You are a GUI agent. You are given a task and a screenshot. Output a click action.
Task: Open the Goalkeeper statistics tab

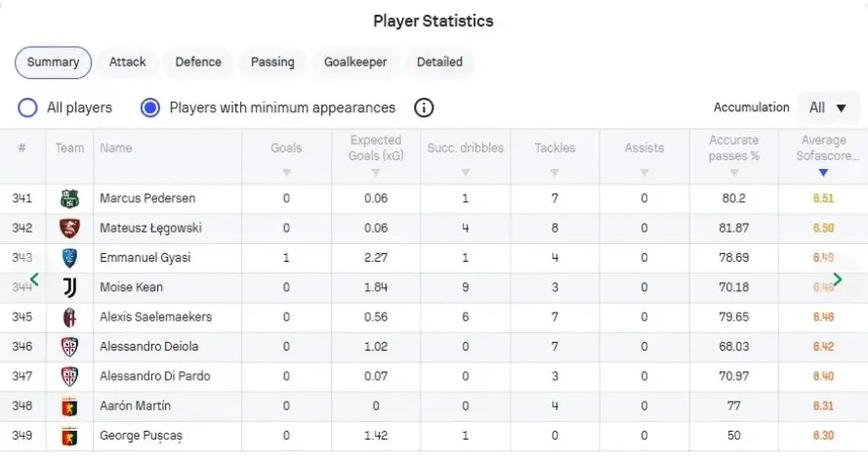355,62
